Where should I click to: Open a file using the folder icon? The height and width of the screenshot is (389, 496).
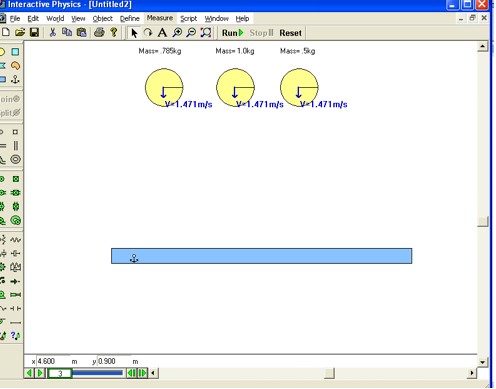pyautogui.click(x=20, y=33)
